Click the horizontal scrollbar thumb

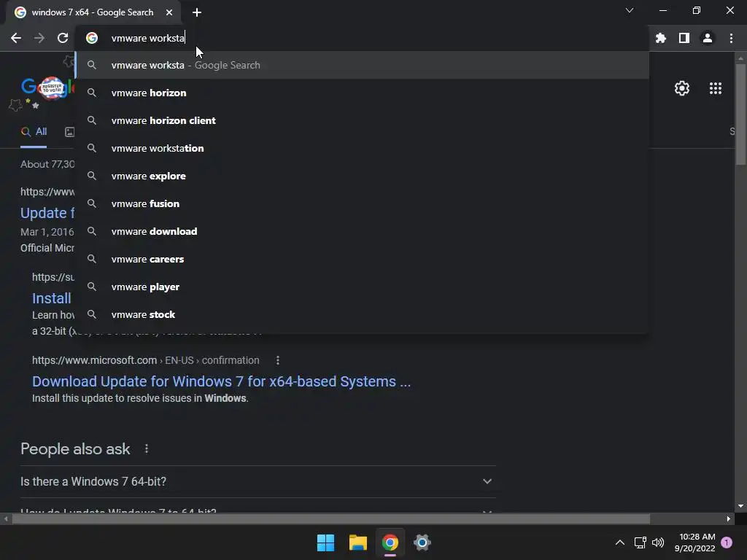click(x=330, y=518)
